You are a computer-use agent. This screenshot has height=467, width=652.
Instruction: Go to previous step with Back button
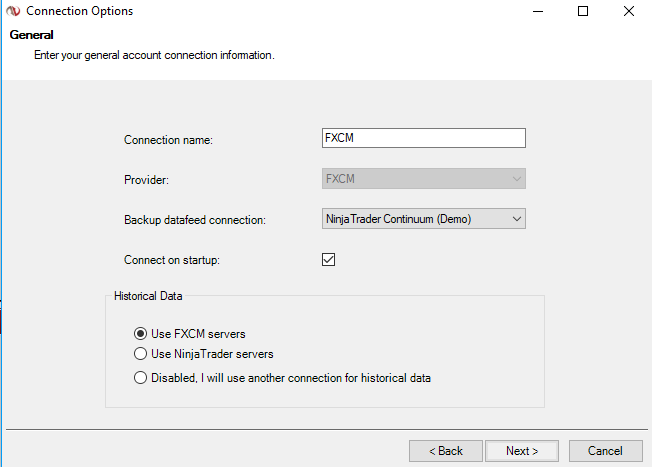point(446,451)
